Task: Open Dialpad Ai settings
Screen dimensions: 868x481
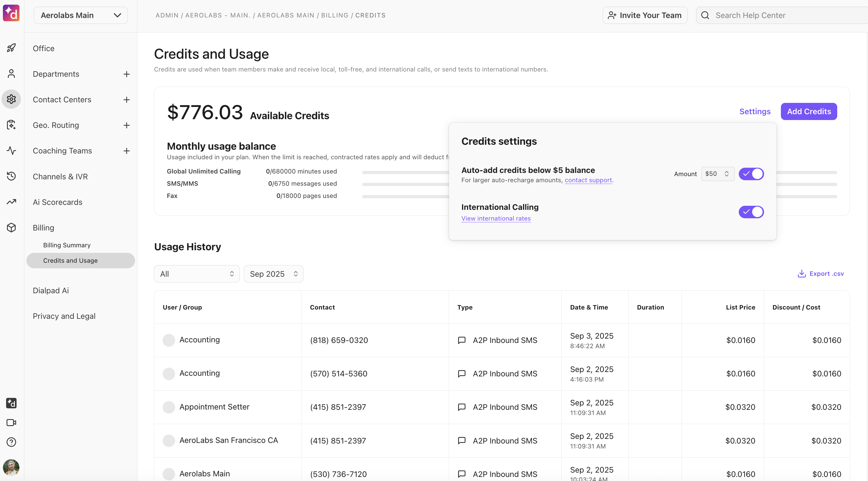Action: pos(51,290)
